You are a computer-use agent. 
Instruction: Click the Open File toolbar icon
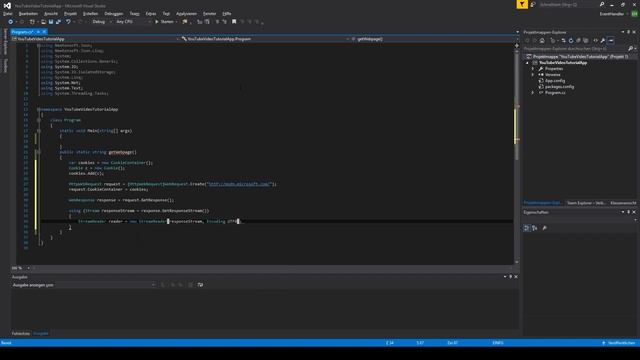point(43,22)
